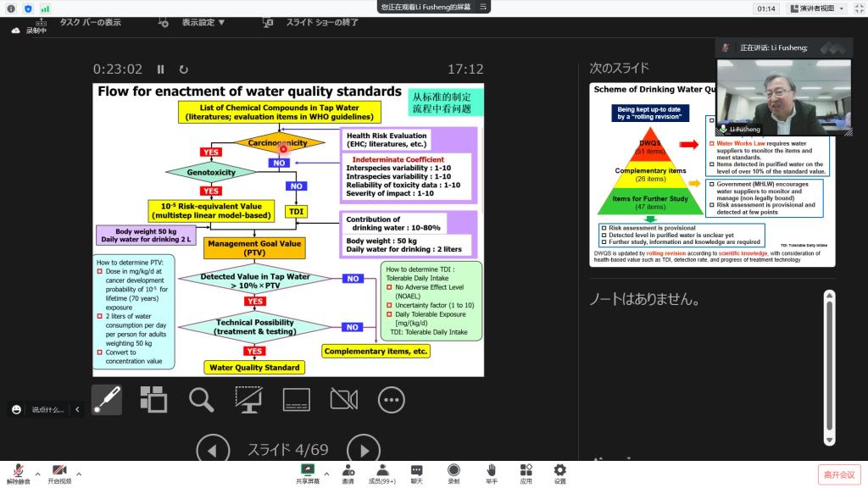Go to the previous slide
Screen dimensions: 868x488
213,450
